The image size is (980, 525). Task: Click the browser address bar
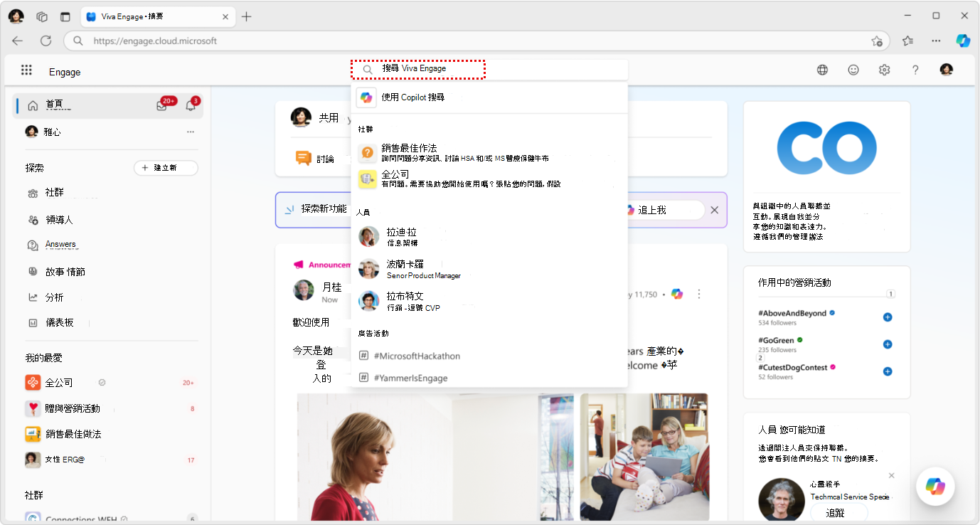coord(476,41)
